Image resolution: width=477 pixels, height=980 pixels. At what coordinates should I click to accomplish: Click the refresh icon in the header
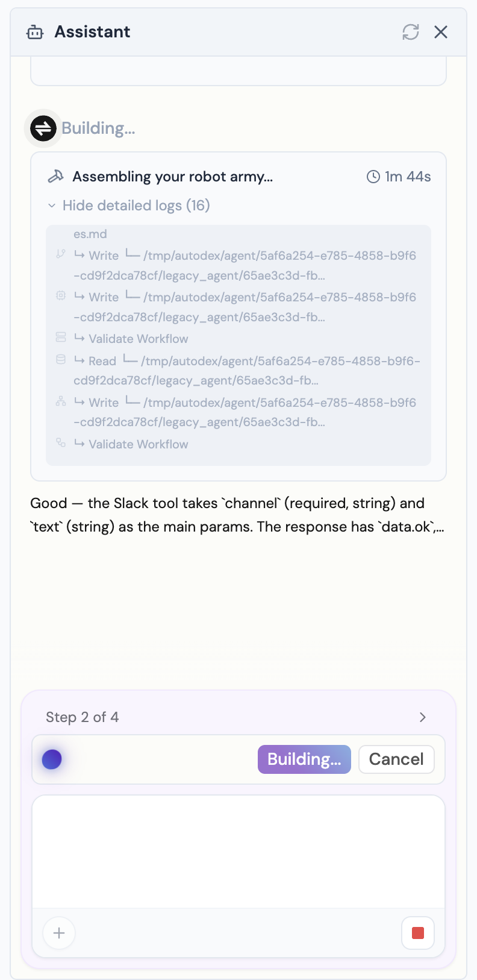411,32
